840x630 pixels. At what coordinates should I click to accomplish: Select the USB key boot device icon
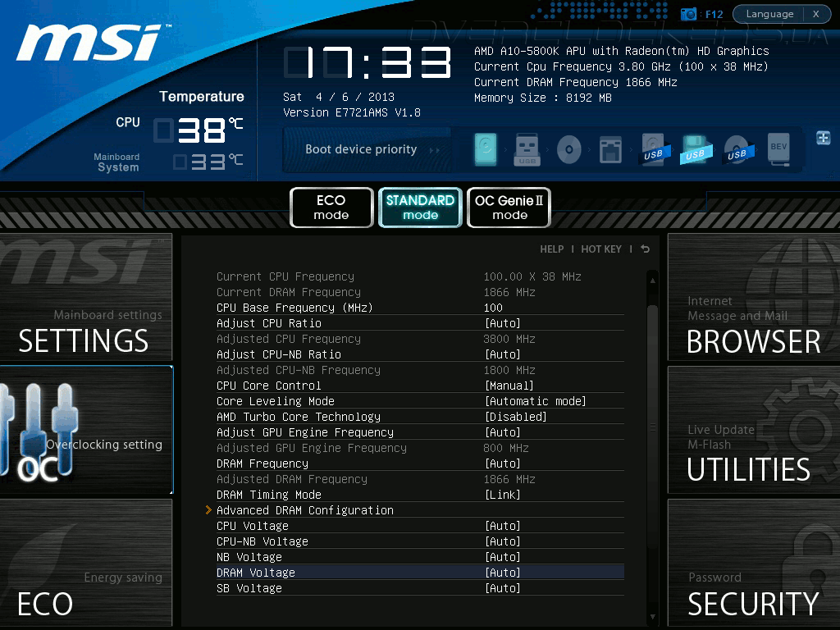click(527, 149)
